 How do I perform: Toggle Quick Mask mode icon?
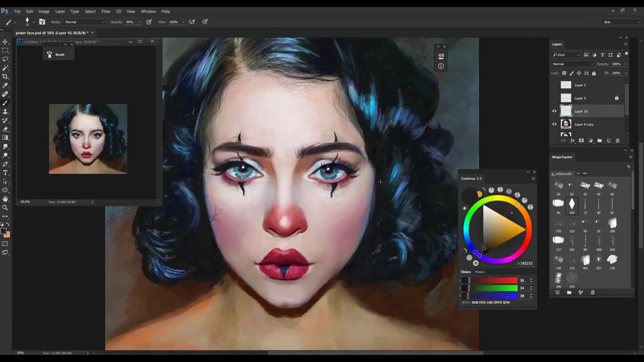(x=5, y=244)
